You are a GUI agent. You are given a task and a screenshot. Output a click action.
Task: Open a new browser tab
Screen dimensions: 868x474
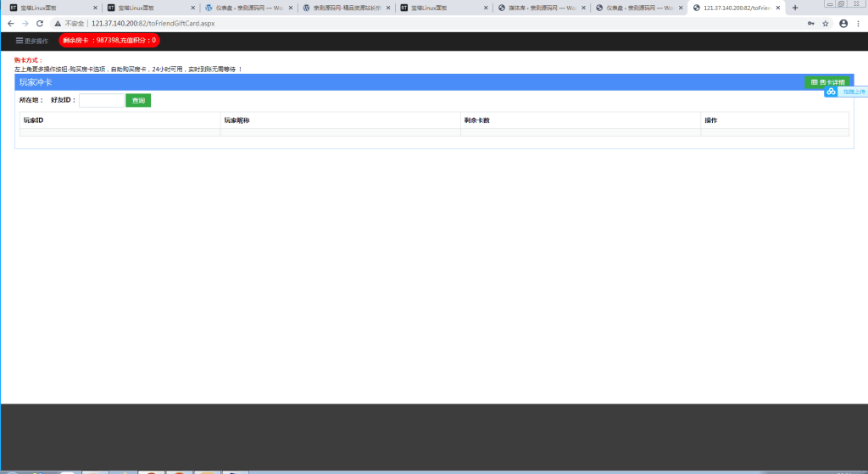pos(795,8)
